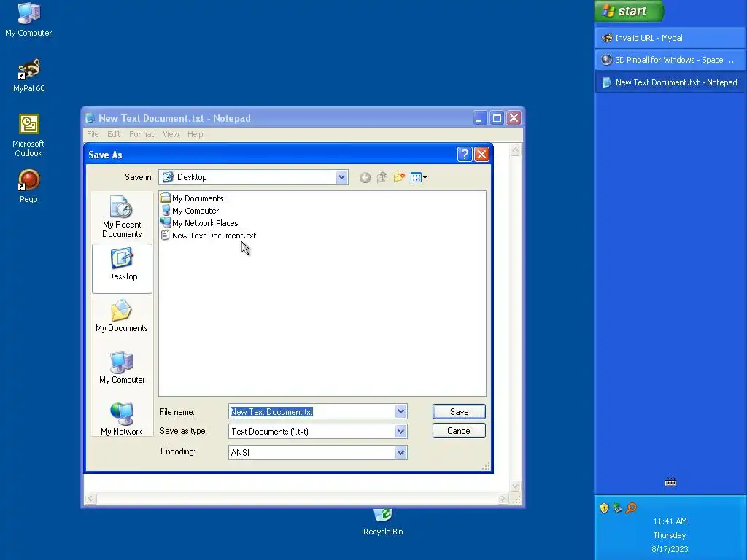Select My Computer in places bar

[x=122, y=367]
